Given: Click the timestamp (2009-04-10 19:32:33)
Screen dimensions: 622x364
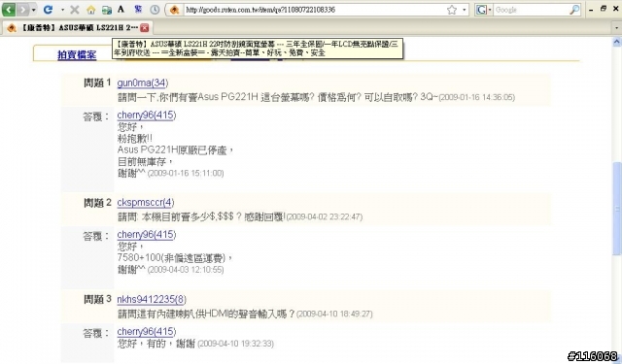Looking at the screenshot, I should click(x=235, y=344).
